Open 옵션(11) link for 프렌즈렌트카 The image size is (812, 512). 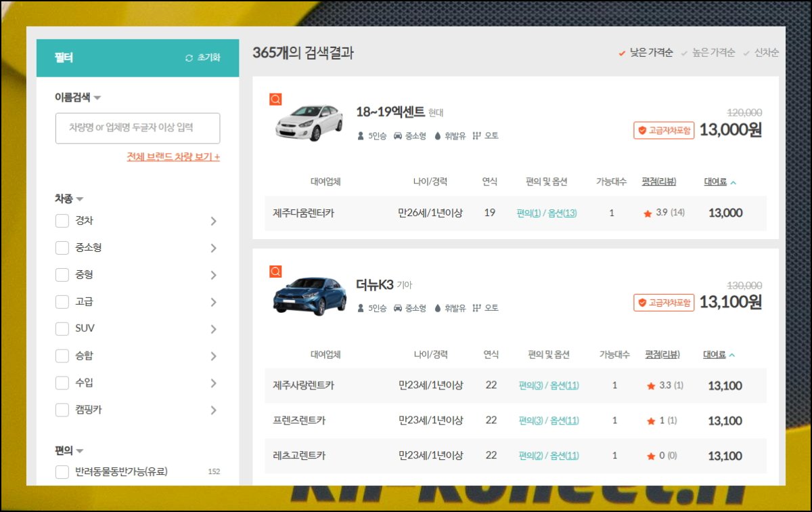564,421
